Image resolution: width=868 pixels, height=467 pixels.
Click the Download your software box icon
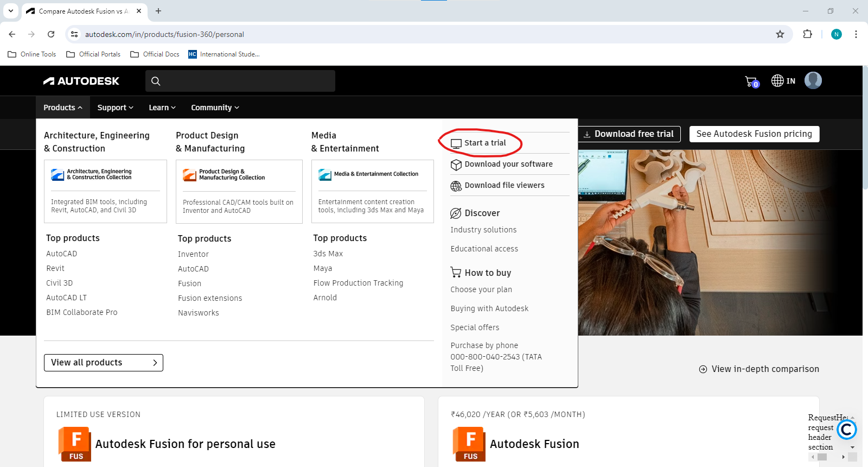click(x=456, y=165)
